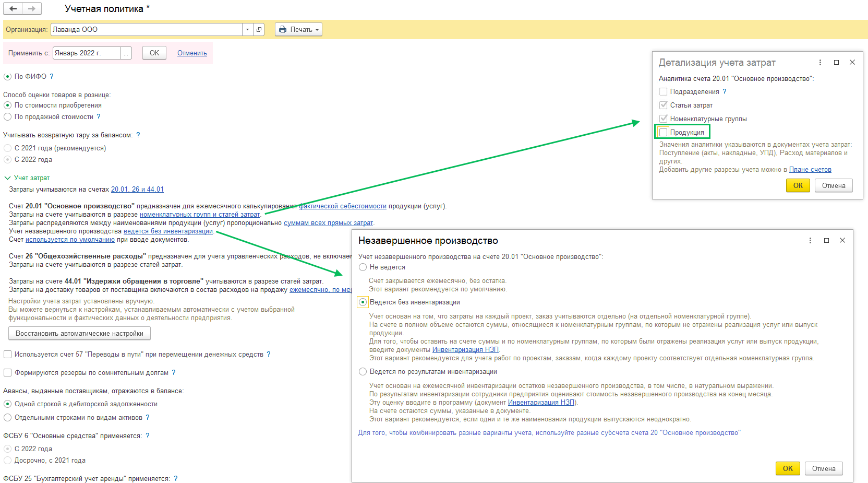Open 'номенклатурных групп и статей затрат' link
This screenshot has height=483, width=868.
[x=200, y=214]
